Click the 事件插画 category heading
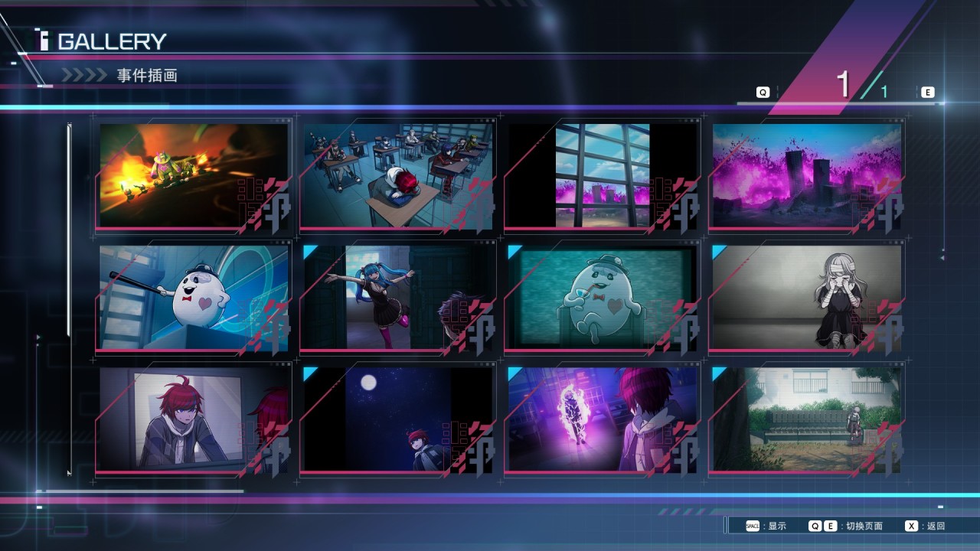This screenshot has width=980, height=551. pos(147,76)
